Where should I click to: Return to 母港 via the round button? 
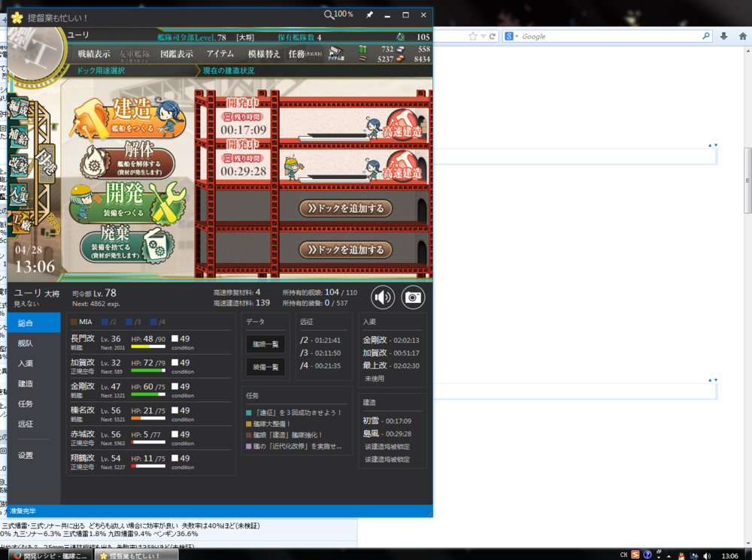point(47,165)
